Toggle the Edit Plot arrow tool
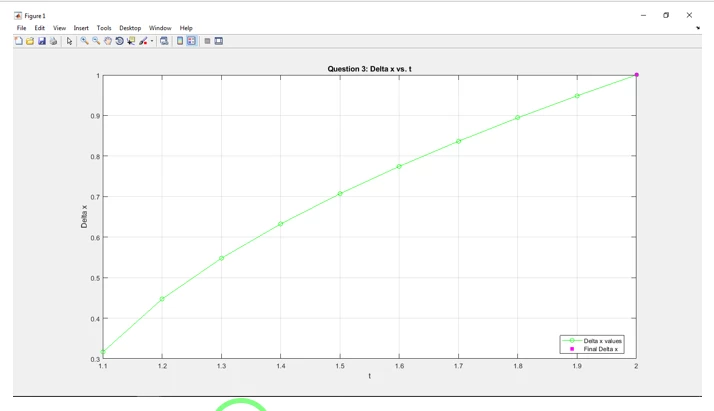714x411 pixels. [x=69, y=41]
